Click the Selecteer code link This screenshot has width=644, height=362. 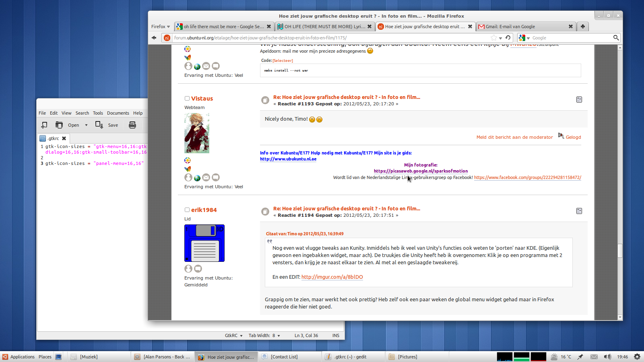283,61
